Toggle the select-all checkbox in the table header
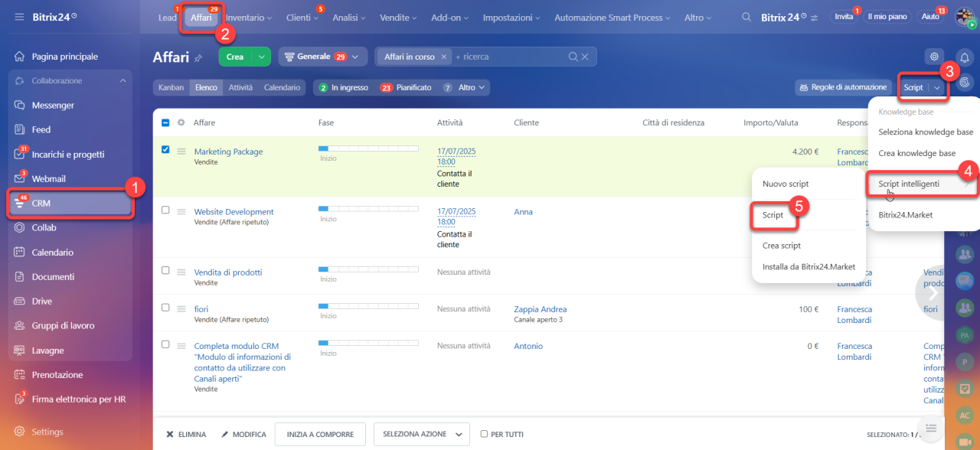 click(x=165, y=122)
